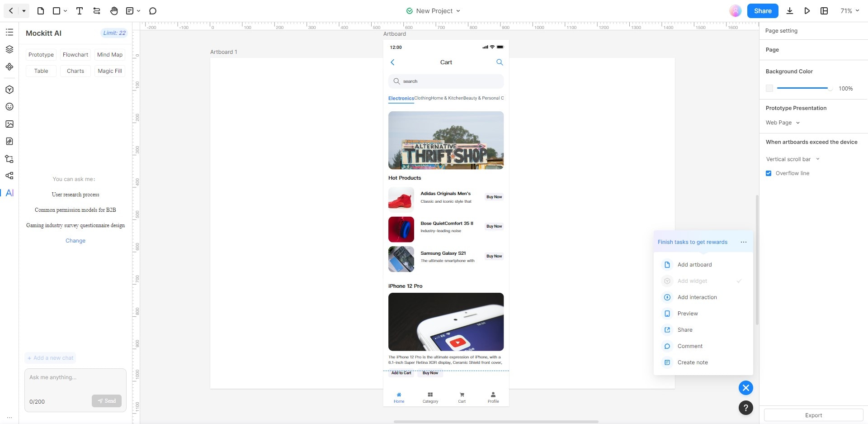This screenshot has width=868, height=424.
Task: Select the Text tool
Action: click(x=80, y=11)
